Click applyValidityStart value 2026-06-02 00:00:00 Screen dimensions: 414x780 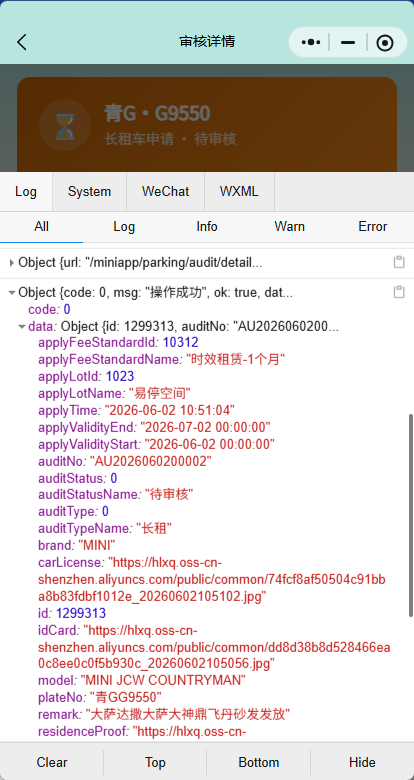click(209, 444)
